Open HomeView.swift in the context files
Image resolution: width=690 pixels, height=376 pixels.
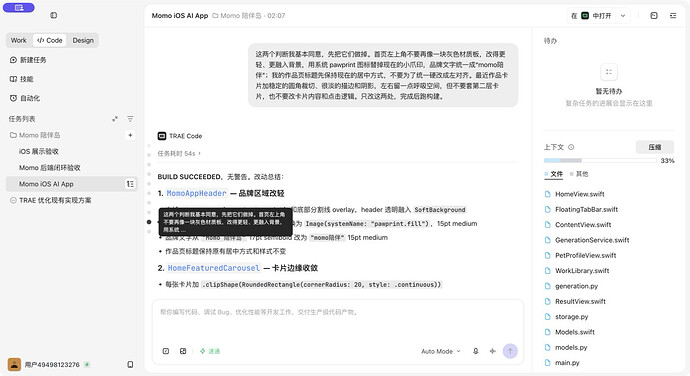click(x=580, y=194)
